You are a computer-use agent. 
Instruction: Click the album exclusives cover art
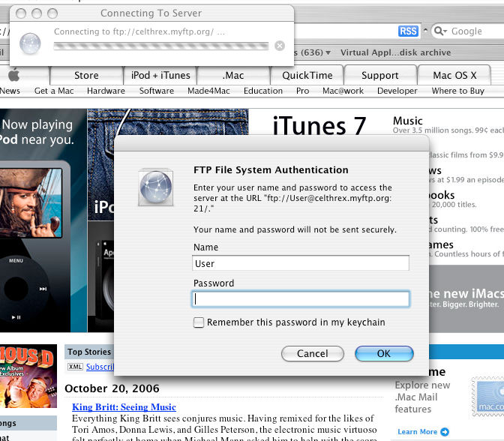[x=28, y=376]
